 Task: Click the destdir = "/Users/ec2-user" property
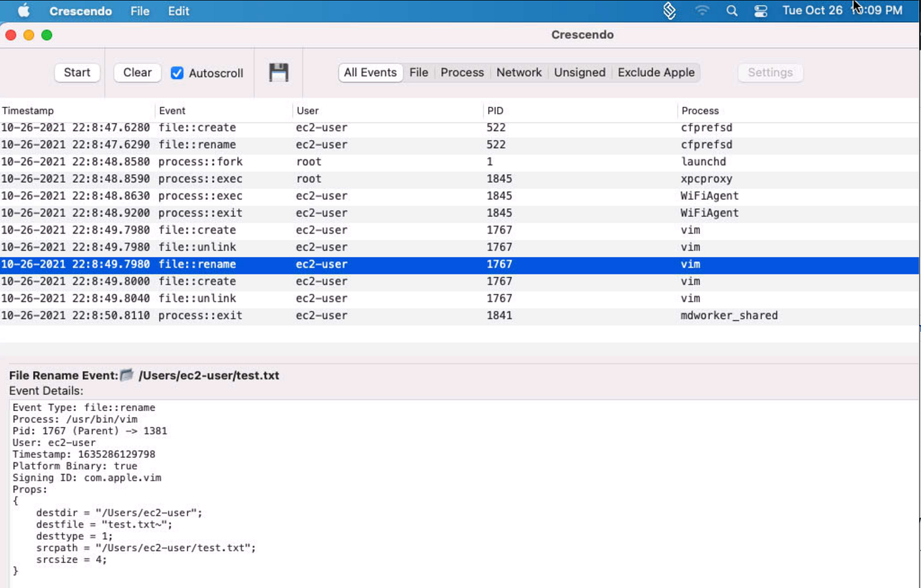pos(120,513)
